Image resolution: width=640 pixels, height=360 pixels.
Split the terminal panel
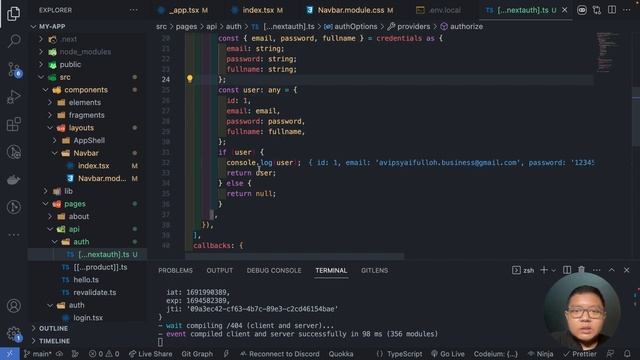[x=567, y=270]
